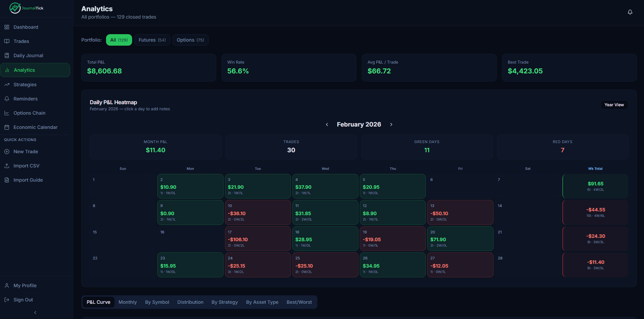Collapse the sidebar with the bottom chevron

click(35, 312)
